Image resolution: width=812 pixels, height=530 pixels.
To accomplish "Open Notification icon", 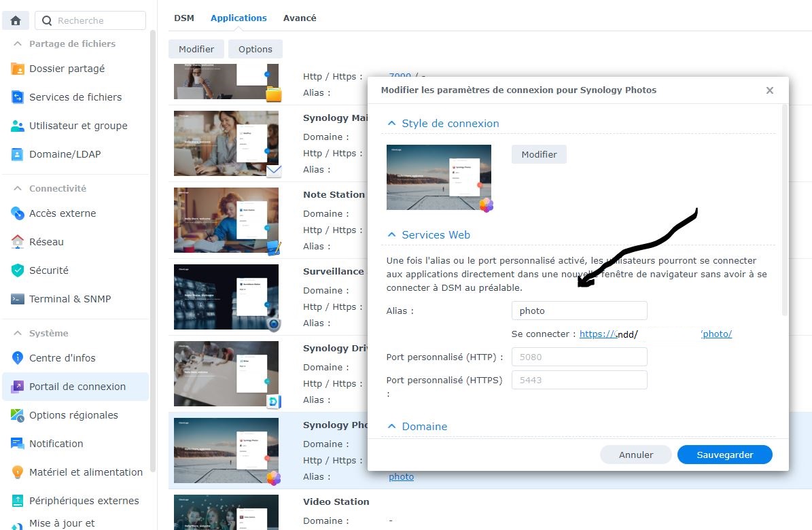I will click(x=18, y=443).
